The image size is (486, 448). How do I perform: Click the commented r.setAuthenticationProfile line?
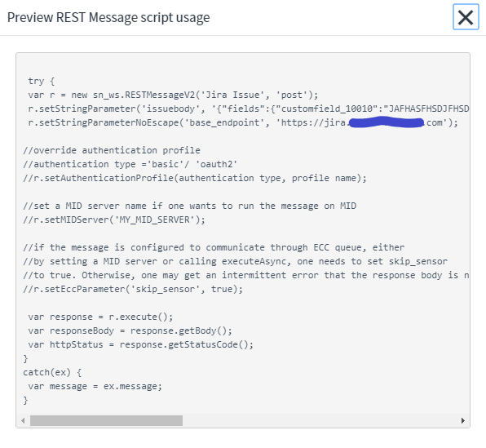click(195, 179)
